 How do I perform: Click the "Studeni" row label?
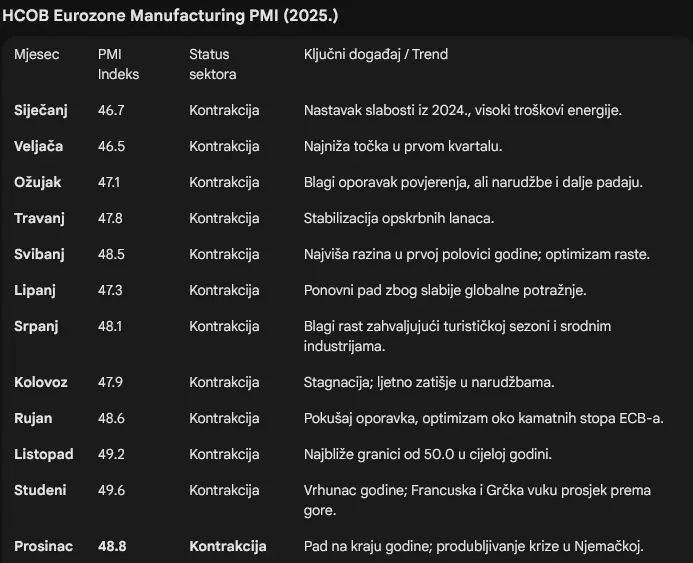(40, 490)
